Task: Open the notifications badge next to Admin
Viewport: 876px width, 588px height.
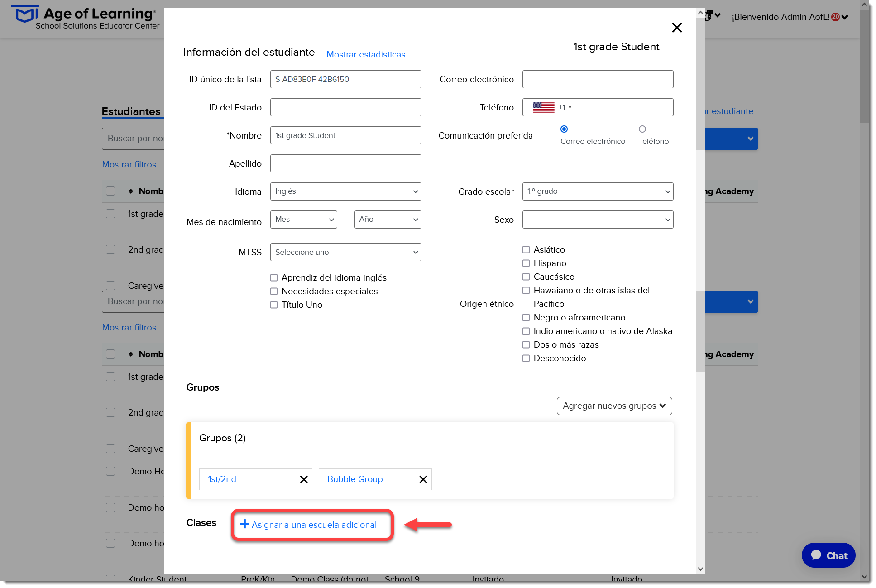Action: 836,17
